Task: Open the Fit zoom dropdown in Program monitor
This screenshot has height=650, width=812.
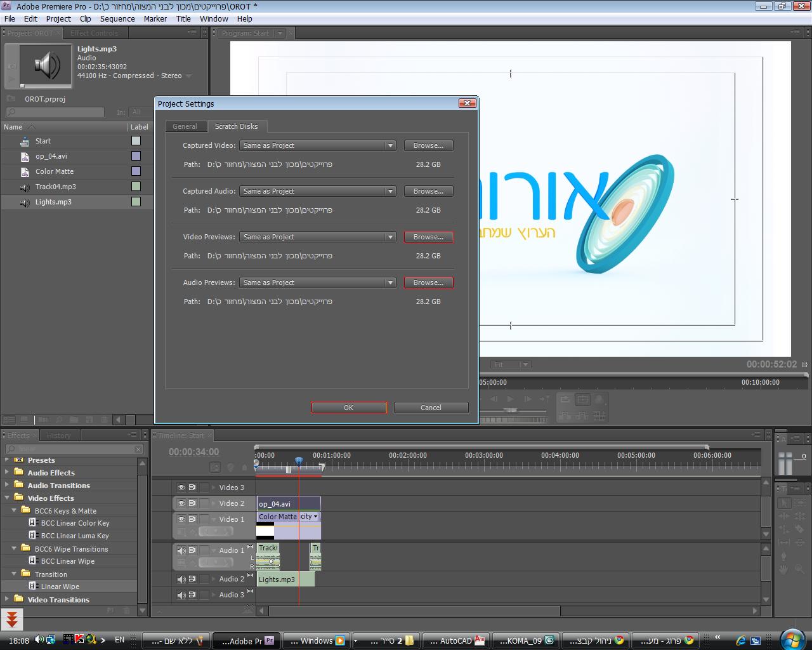Action: tap(511, 364)
